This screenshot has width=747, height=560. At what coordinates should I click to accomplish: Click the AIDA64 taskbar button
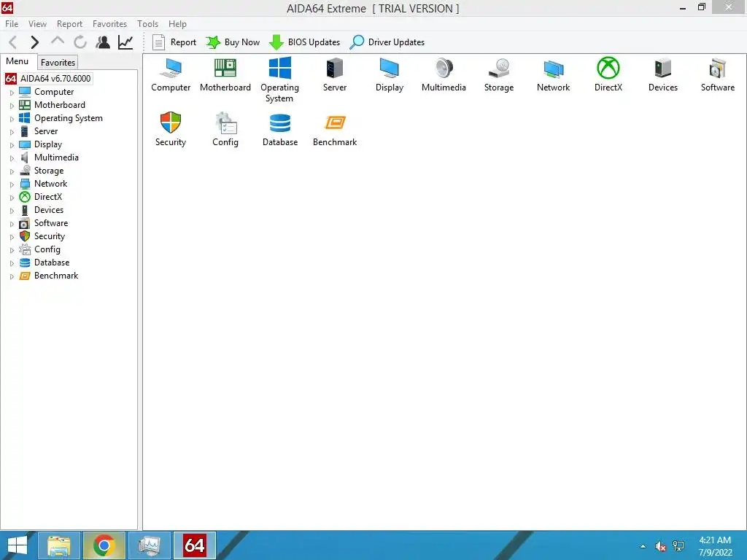pos(194,545)
